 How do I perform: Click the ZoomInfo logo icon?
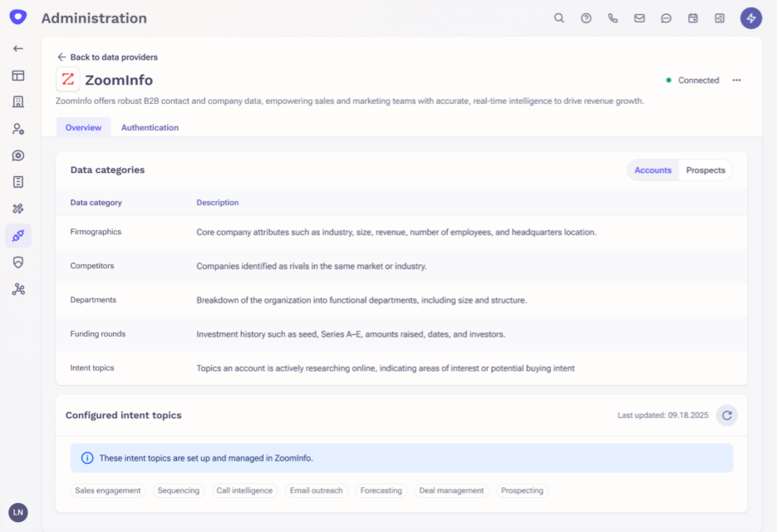68,80
